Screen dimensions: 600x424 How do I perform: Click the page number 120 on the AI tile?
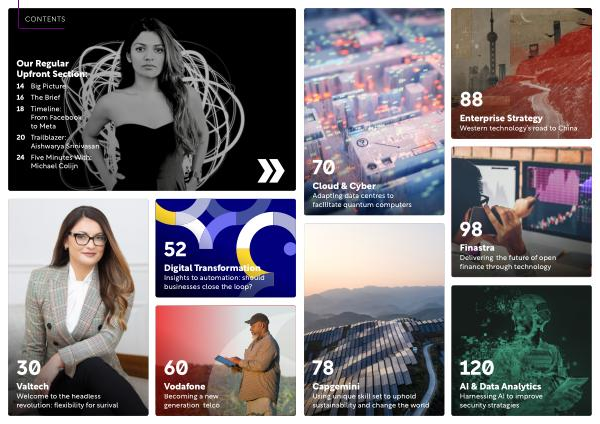click(x=476, y=368)
